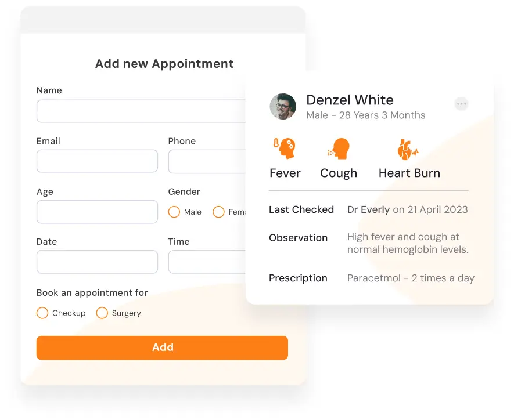
Task: Open the Date input field
Action: 97,262
